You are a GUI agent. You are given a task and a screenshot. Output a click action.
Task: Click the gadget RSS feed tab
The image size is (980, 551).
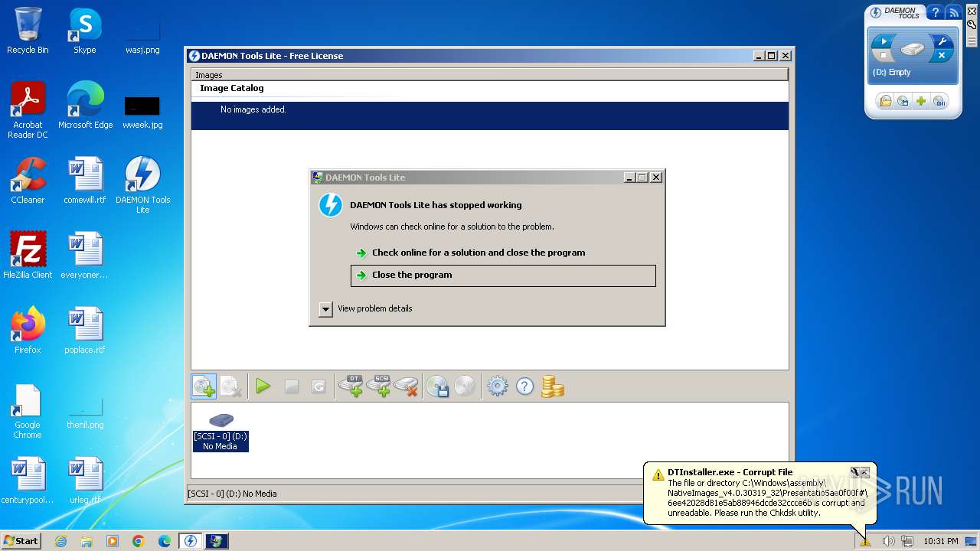pos(953,13)
